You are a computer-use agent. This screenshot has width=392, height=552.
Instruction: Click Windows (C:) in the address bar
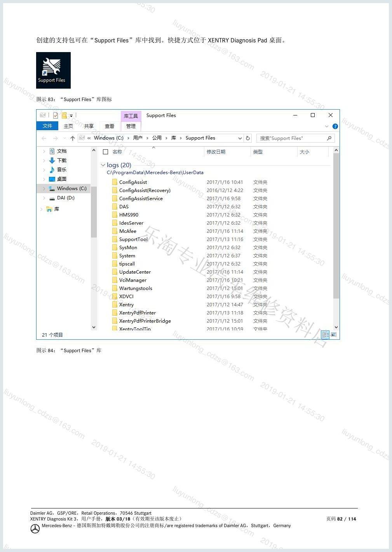pyautogui.click(x=109, y=138)
